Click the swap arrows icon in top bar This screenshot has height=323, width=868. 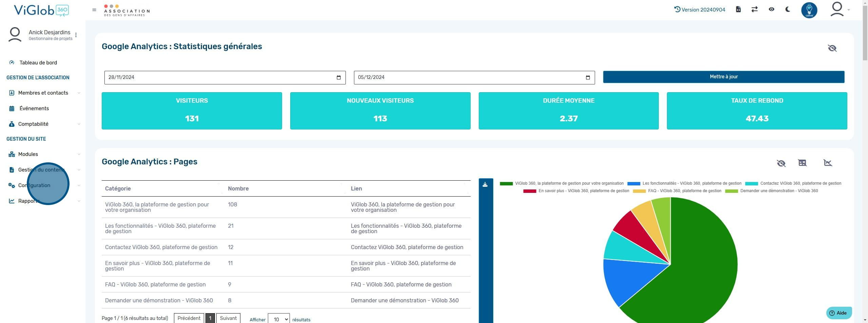754,9
